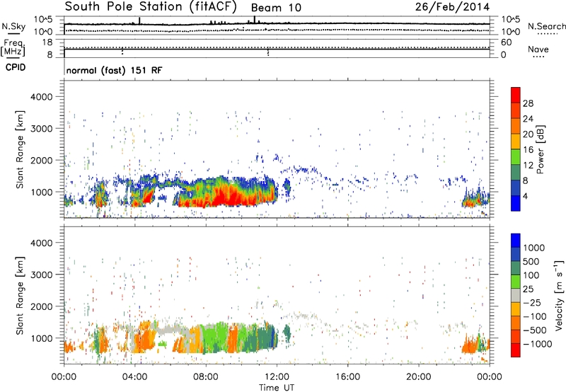Viewport: 566px width, 392px height.
Task: Click the gray swatch on the Velocity colorbar
Action: coord(516,296)
